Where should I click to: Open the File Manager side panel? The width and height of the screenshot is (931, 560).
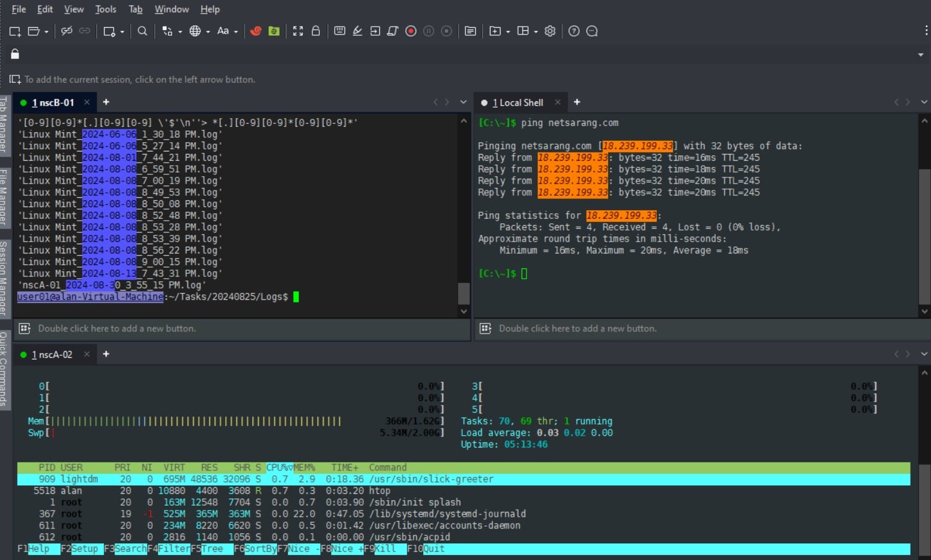click(x=4, y=197)
